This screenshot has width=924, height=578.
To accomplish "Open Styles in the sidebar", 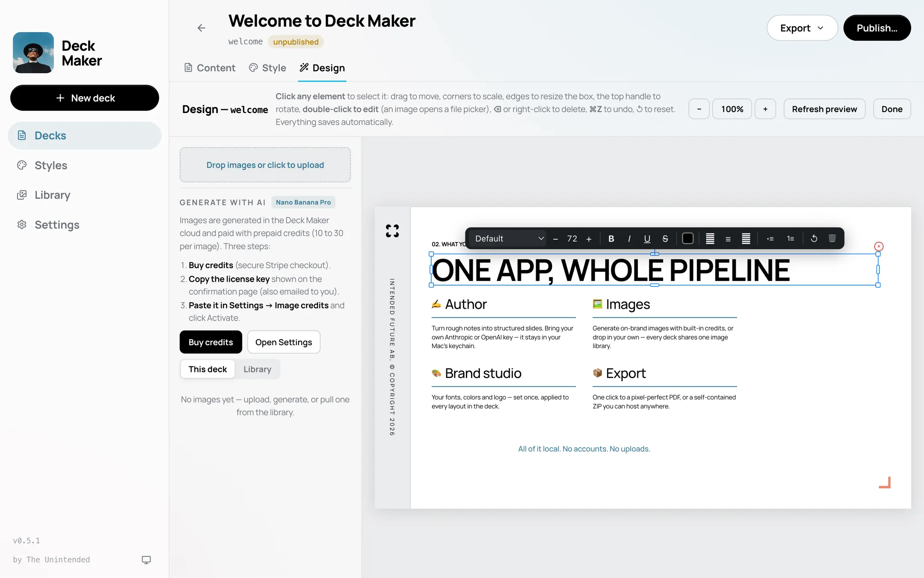I will [x=85, y=165].
